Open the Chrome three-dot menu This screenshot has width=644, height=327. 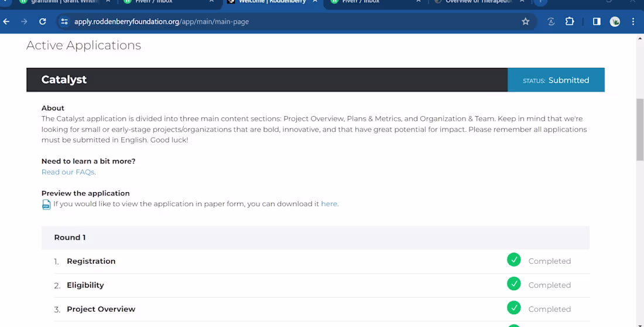click(633, 21)
